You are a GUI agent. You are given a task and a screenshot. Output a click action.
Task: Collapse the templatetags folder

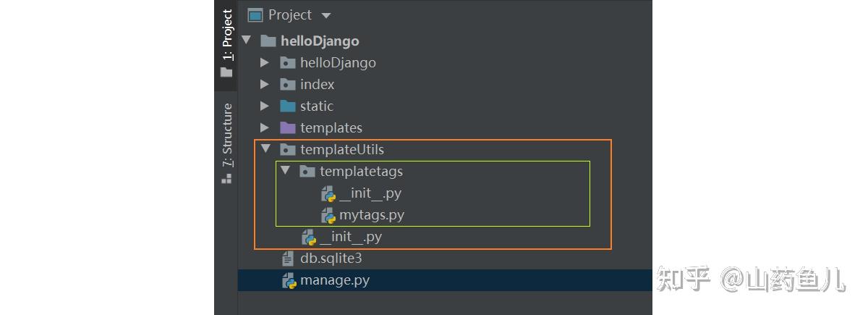[285, 171]
